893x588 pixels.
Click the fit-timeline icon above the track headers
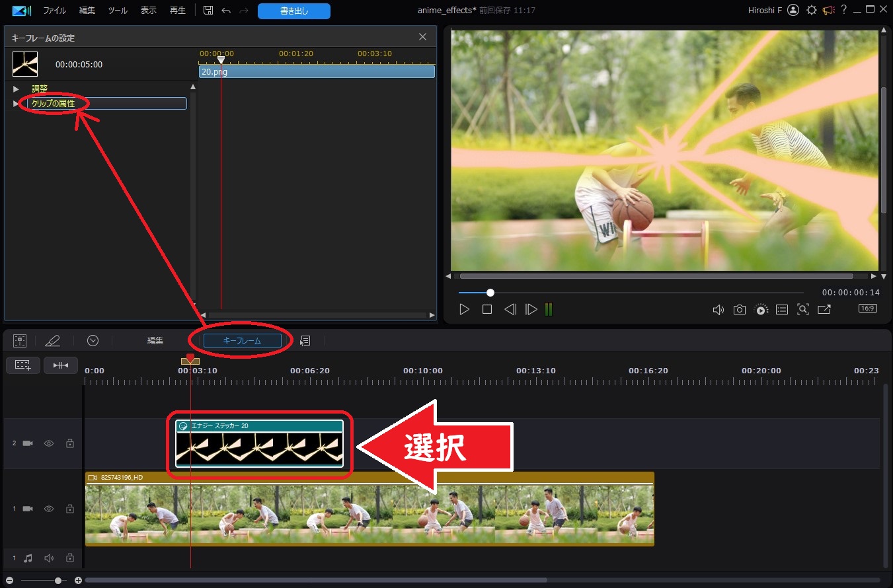61,365
